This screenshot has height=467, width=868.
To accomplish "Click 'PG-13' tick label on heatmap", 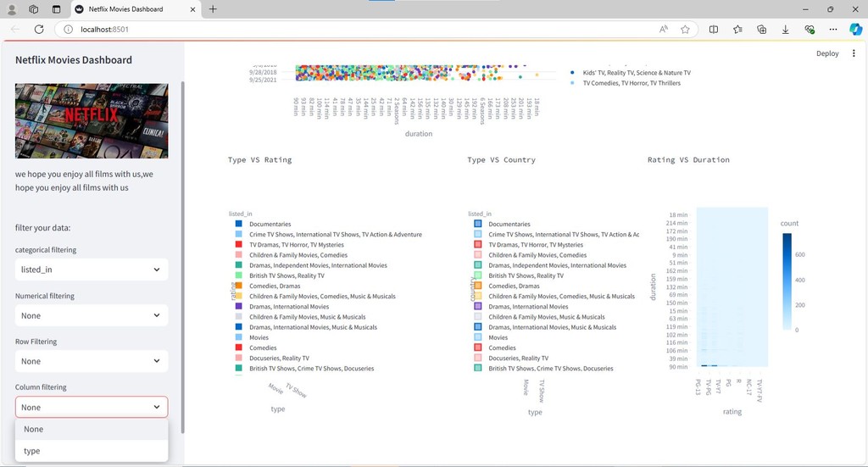I will coord(698,386).
